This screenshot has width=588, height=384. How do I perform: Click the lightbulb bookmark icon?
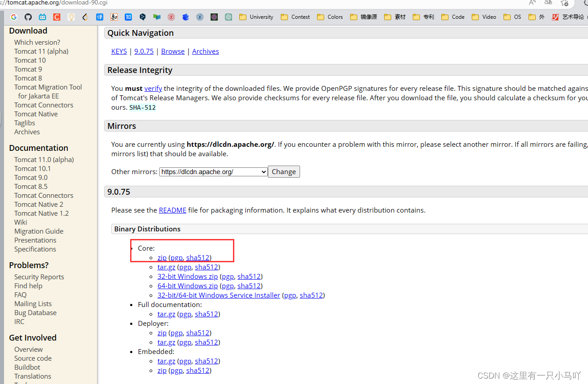[x=71, y=17]
